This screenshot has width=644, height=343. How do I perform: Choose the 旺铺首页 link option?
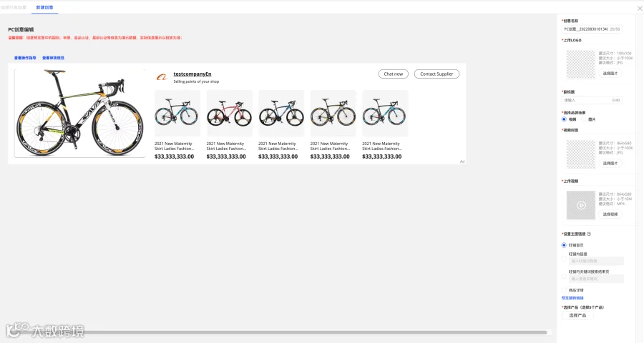564,245
